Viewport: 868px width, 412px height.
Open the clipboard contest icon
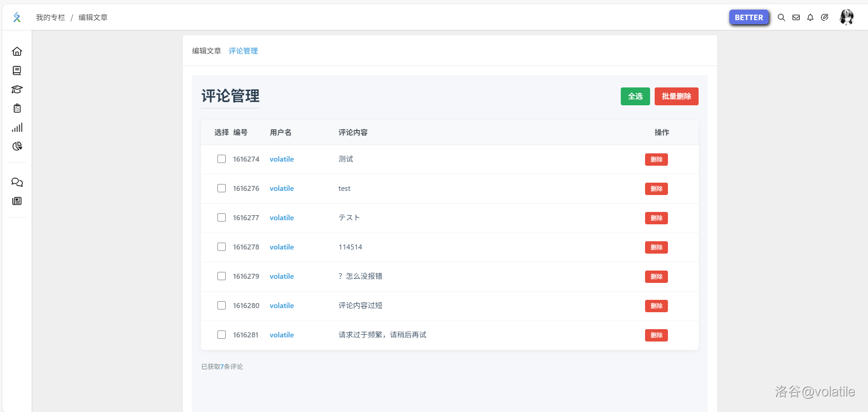pos(17,108)
